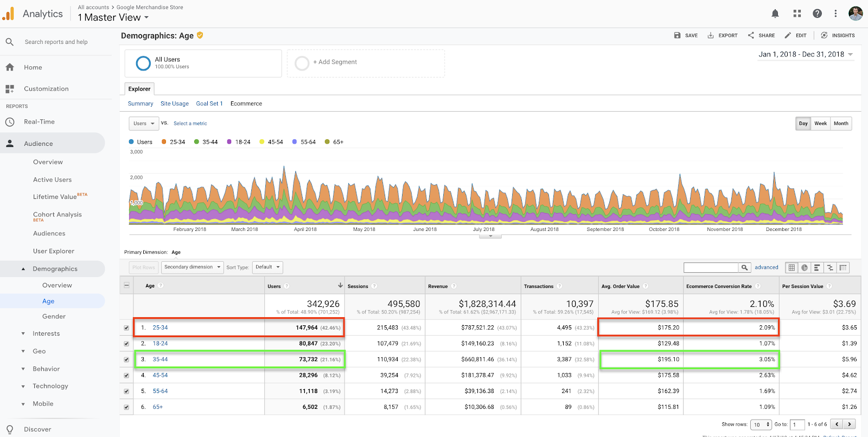Click the Go to page number field

(x=797, y=425)
